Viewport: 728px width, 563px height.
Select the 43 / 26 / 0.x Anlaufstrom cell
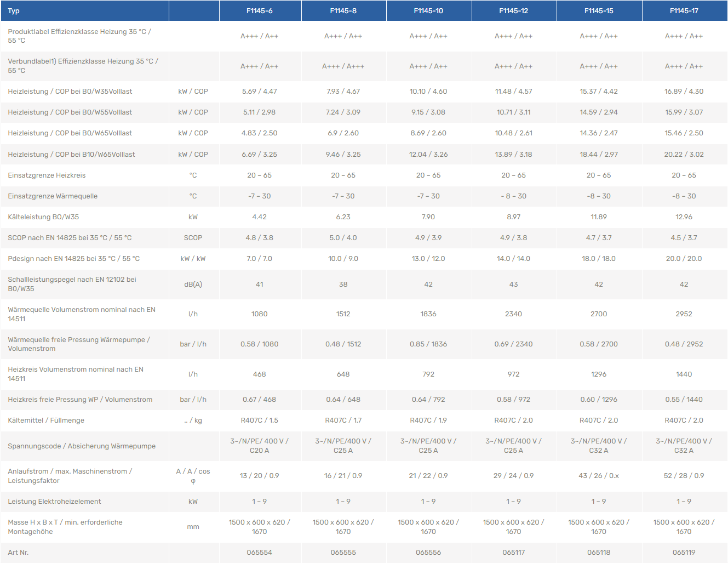pos(599,476)
